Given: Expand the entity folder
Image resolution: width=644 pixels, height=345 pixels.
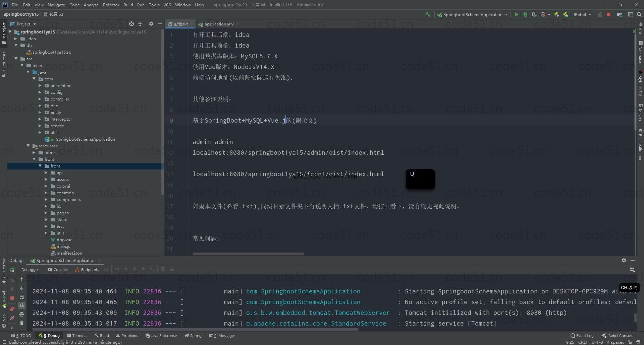Looking at the screenshot, I should [x=40, y=113].
